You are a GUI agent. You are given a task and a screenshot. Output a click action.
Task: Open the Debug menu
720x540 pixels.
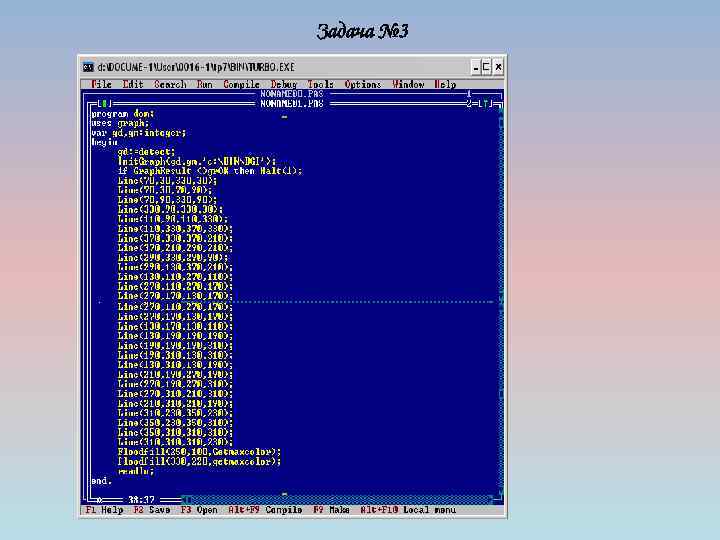pos(284,84)
